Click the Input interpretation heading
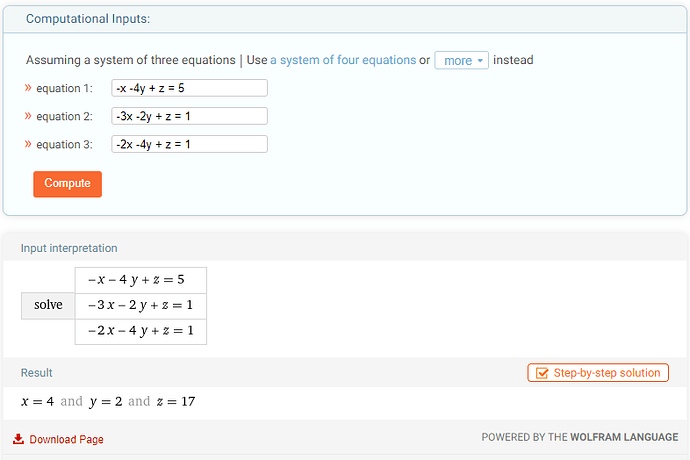 [x=69, y=248]
